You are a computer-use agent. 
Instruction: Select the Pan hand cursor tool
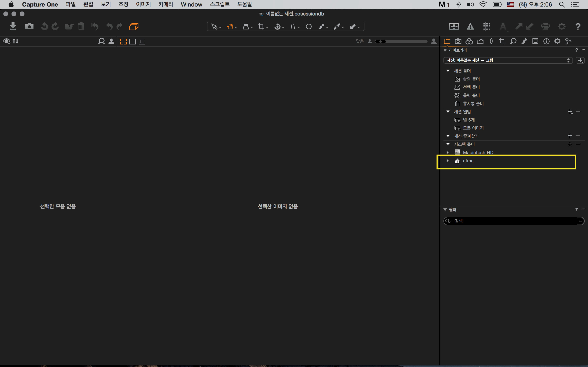230,27
